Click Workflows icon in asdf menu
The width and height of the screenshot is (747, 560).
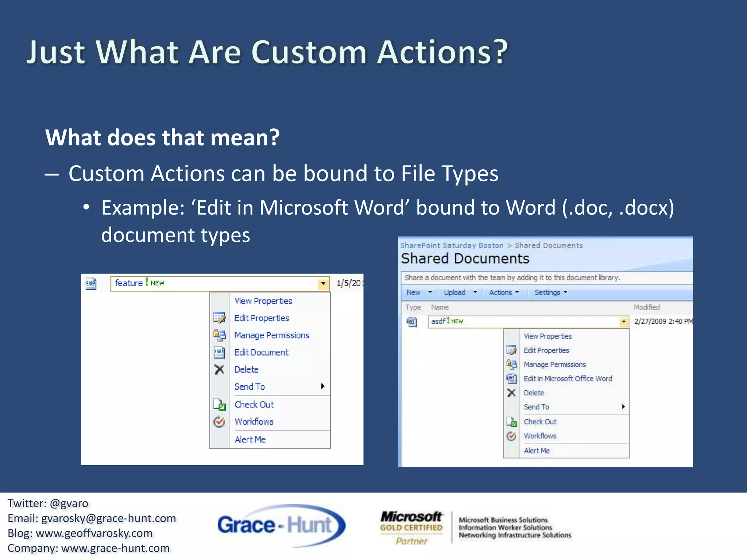tap(511, 436)
